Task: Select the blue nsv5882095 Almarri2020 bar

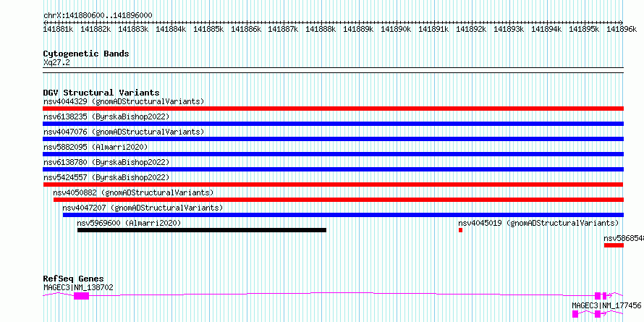Action: point(333,154)
